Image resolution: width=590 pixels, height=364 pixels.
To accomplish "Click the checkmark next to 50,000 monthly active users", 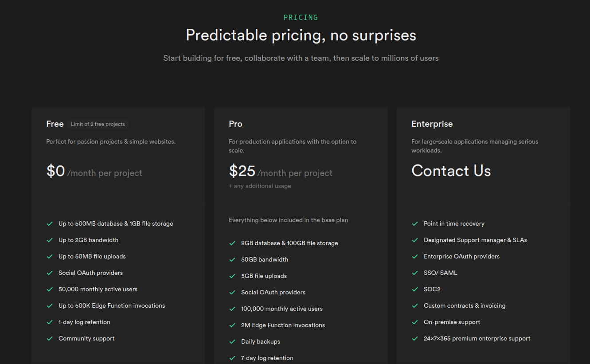I will pos(50,289).
